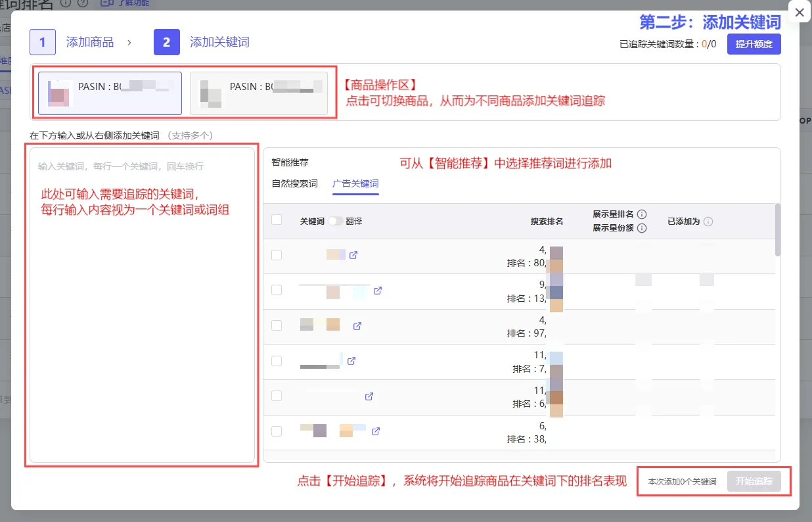
Task: Click the 提升额度 button
Action: [x=754, y=44]
